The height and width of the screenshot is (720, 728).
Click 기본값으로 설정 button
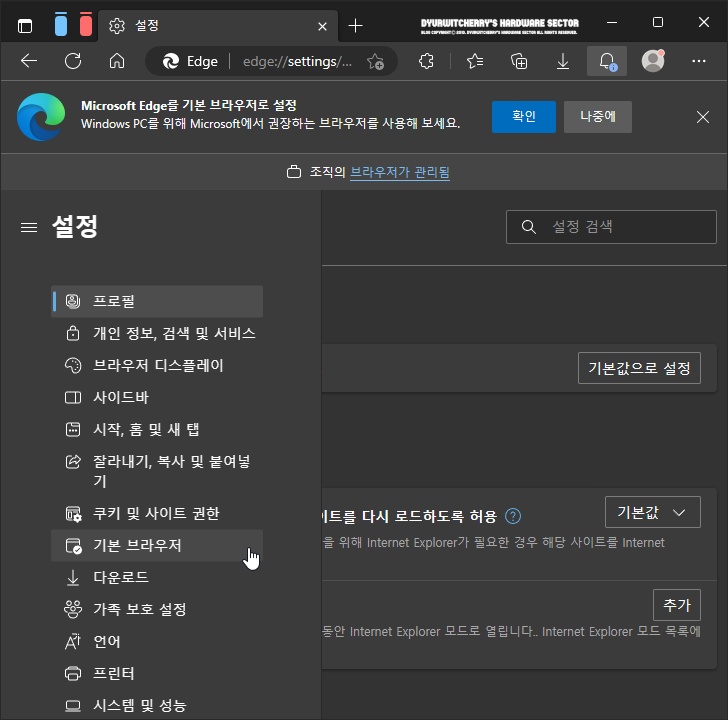click(x=639, y=368)
